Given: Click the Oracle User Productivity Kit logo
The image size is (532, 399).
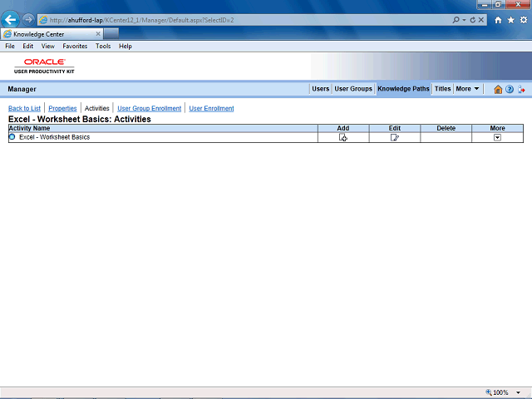Looking at the screenshot, I should pos(44,66).
